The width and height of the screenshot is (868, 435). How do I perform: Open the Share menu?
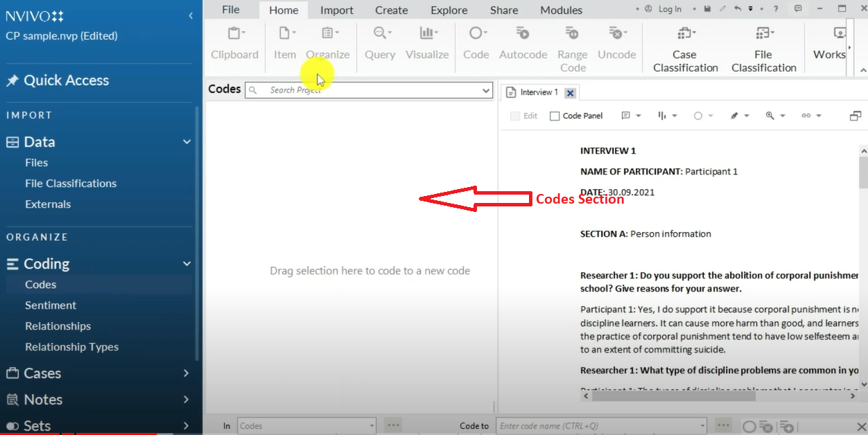[x=503, y=10]
